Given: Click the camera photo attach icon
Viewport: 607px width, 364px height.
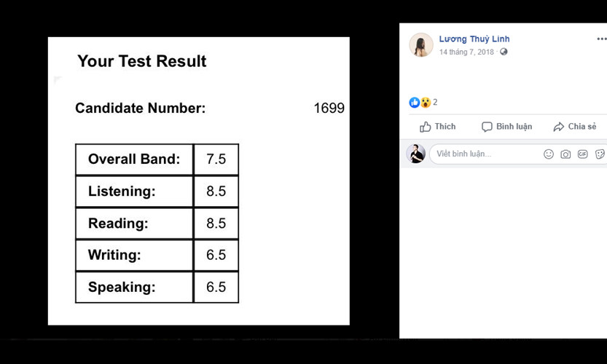Looking at the screenshot, I should [x=565, y=154].
